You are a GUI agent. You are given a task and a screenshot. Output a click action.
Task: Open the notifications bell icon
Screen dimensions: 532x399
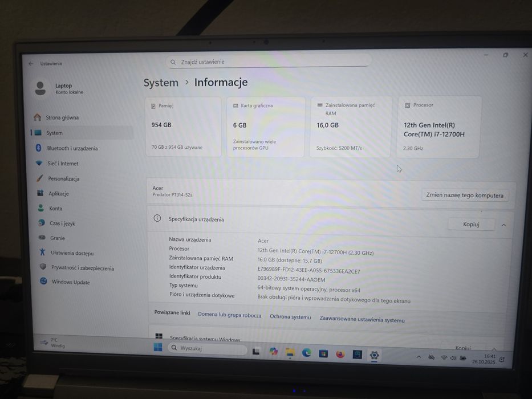point(502,360)
